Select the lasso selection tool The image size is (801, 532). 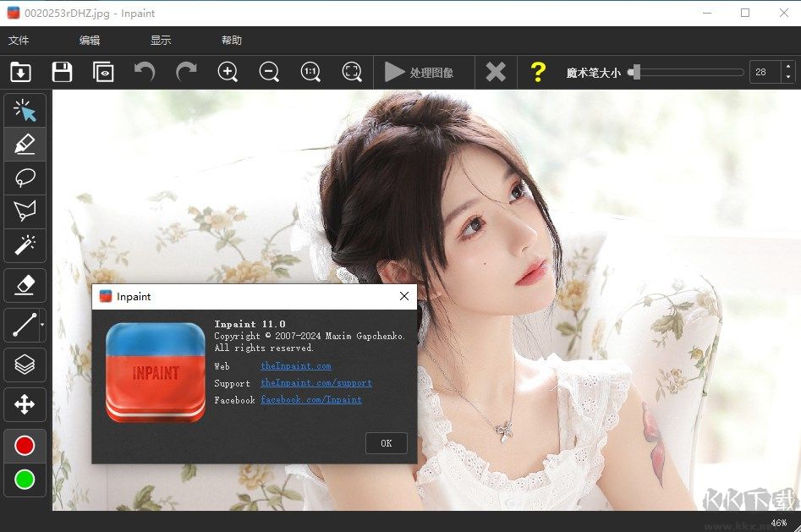tap(25, 178)
